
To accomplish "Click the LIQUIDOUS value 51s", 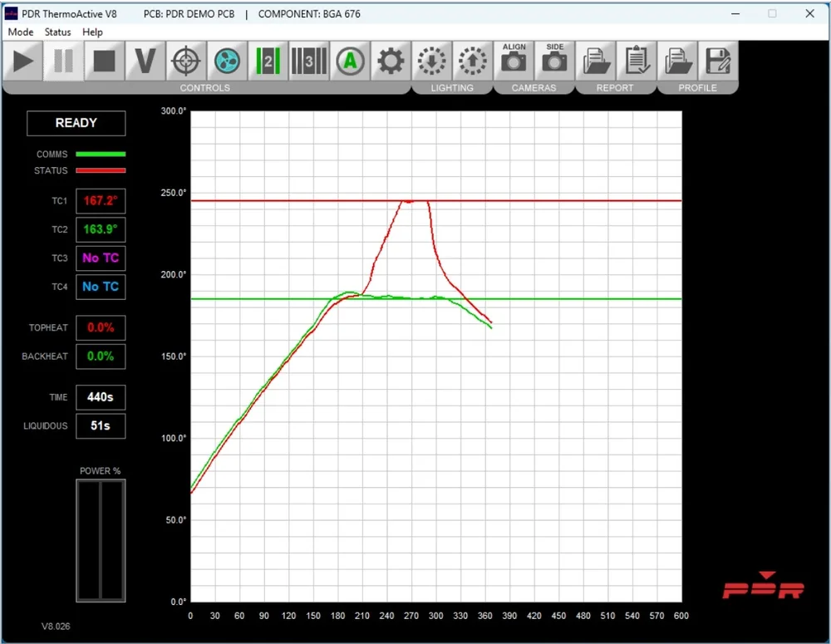I will click(101, 425).
